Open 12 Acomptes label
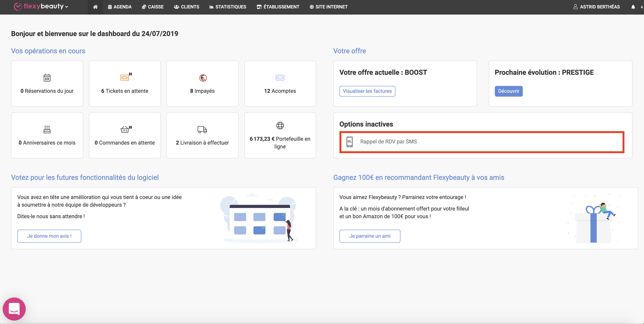Image resolution: width=644 pixels, height=324 pixels. pyautogui.click(x=280, y=91)
